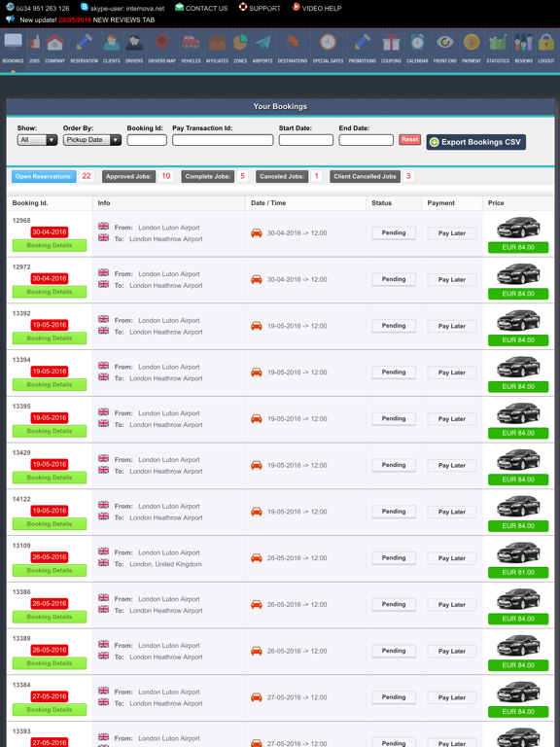Open Drivers Map pin icon
560x747 pixels.
pos(162,43)
